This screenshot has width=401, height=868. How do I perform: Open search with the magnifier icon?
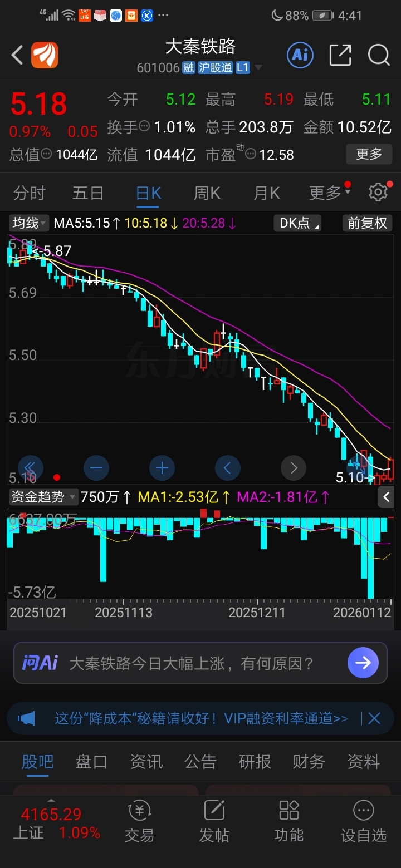[x=379, y=55]
